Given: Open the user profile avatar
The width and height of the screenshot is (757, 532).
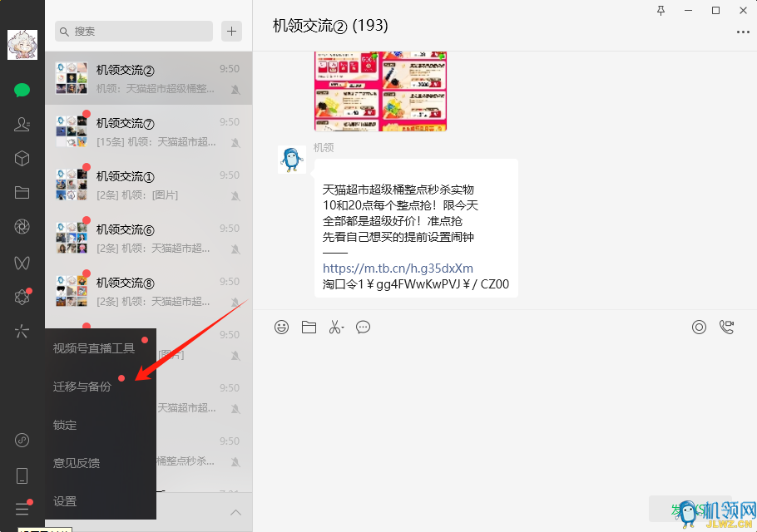Looking at the screenshot, I should (22, 44).
